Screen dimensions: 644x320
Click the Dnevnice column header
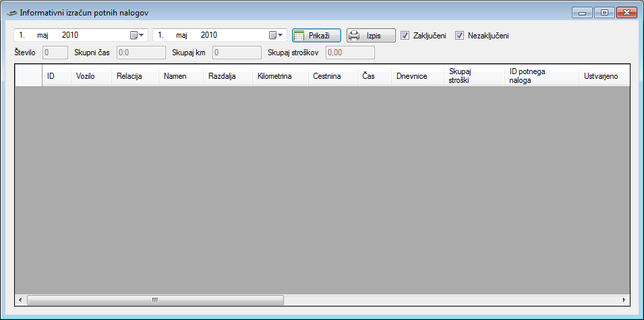[417, 76]
